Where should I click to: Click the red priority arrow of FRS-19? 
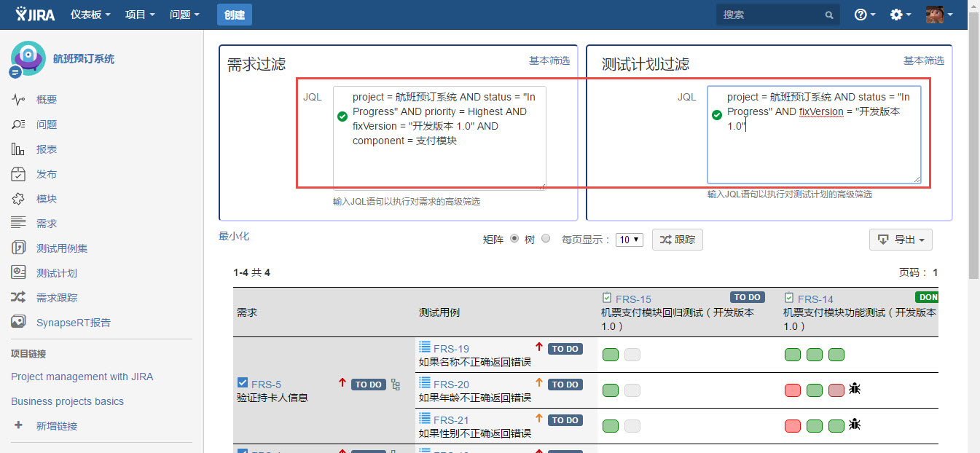(x=539, y=347)
